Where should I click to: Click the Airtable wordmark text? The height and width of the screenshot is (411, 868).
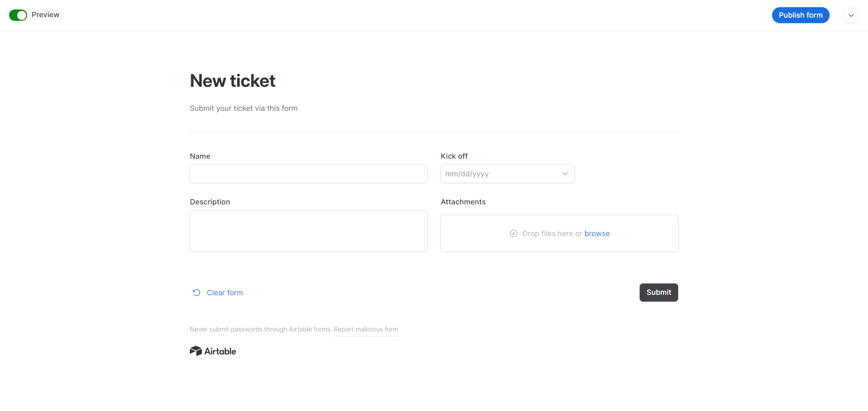point(220,351)
